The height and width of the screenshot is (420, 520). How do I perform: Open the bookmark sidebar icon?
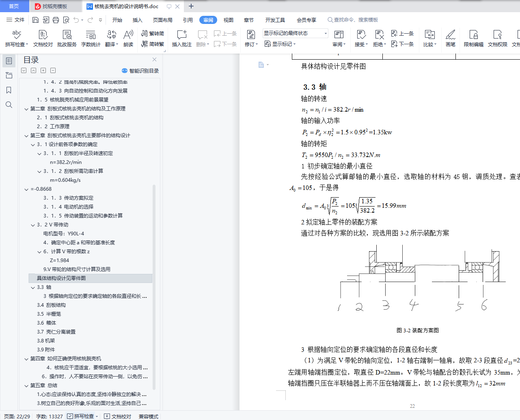point(9,90)
